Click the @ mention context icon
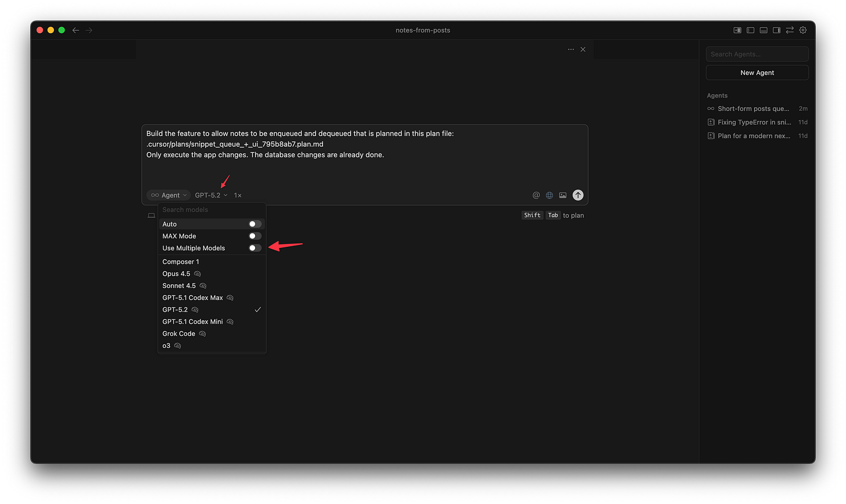Screen dimensions: 846x504 536,195
